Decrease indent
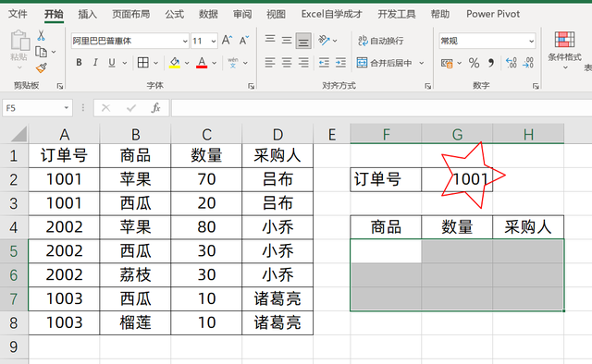The width and height of the screenshot is (592, 364). [324, 63]
